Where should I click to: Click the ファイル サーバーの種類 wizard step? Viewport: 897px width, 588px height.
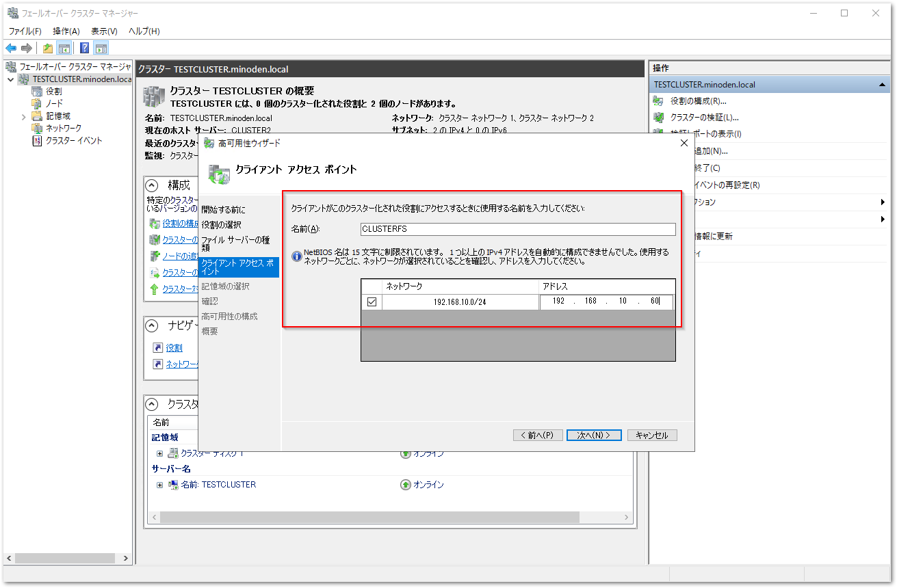(x=235, y=244)
